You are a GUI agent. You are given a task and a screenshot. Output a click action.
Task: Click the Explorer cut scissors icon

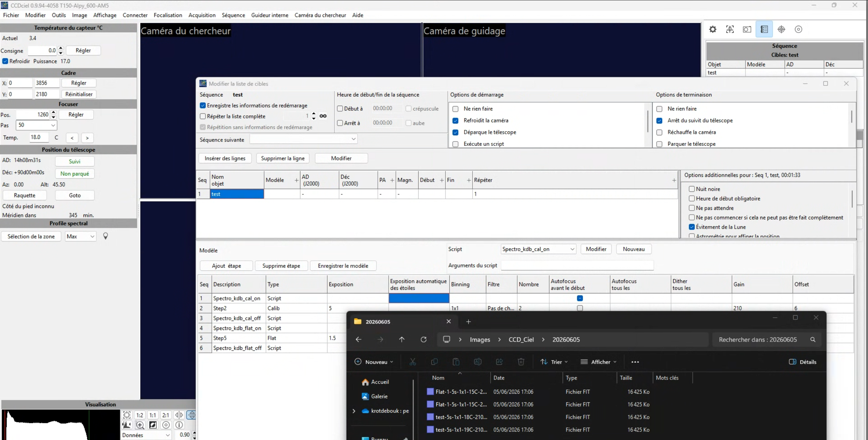412,362
